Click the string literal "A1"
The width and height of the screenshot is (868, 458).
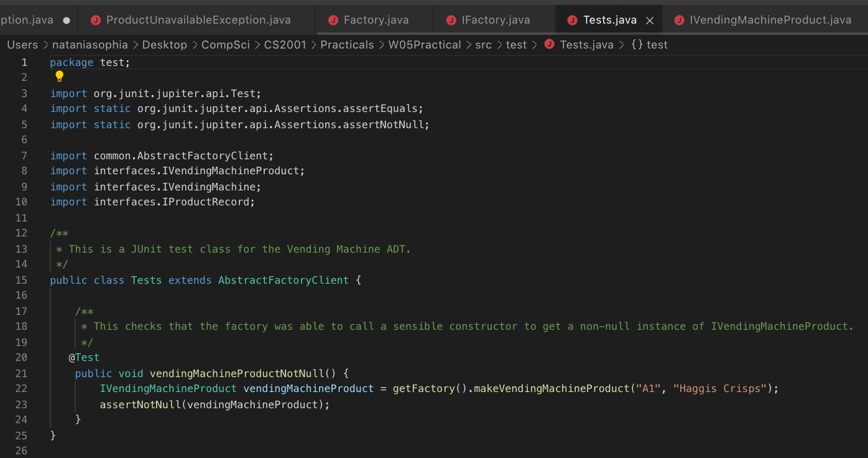click(649, 388)
